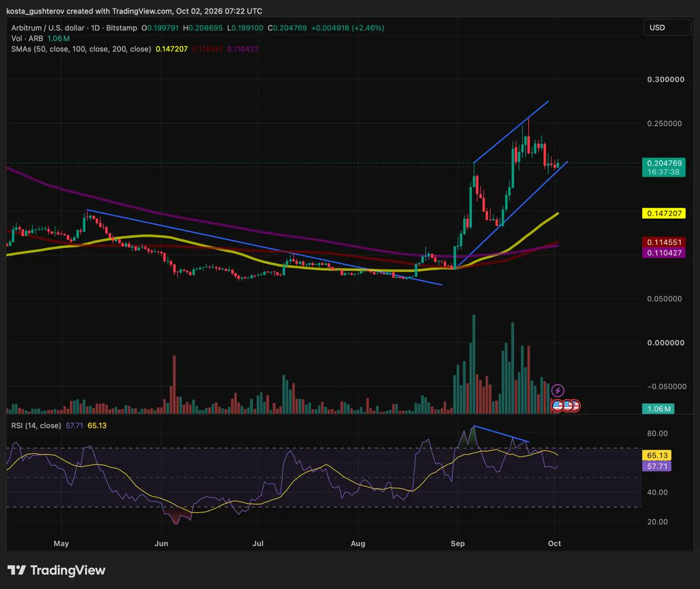Image resolution: width=700 pixels, height=589 pixels.
Task: Click the high price value H0.208695
Action: pyautogui.click(x=203, y=27)
